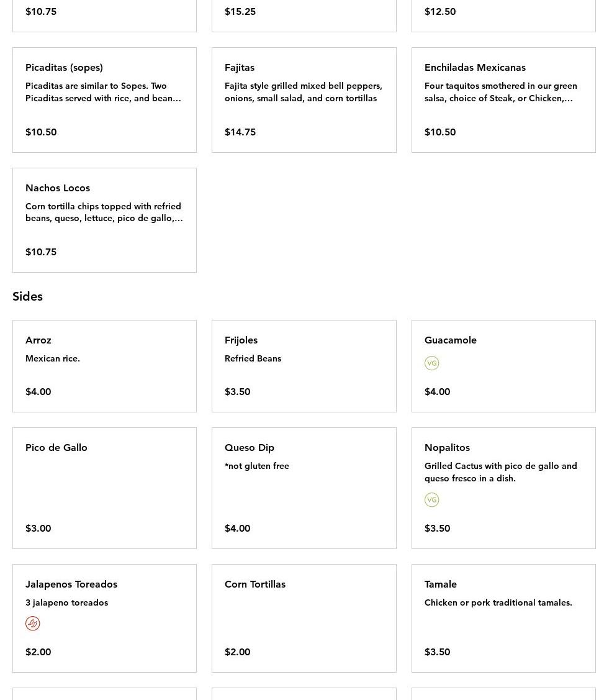The width and height of the screenshot is (599, 700).
Task: Select the Corn Tortillas side
Action: (304, 618)
